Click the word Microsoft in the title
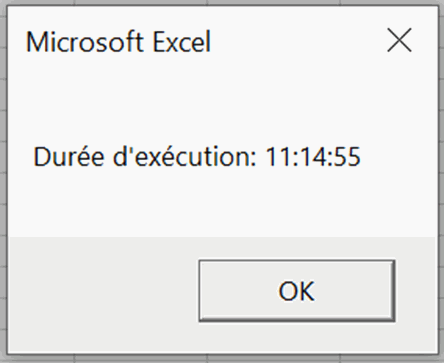The width and height of the screenshot is (444, 363). 85,42
